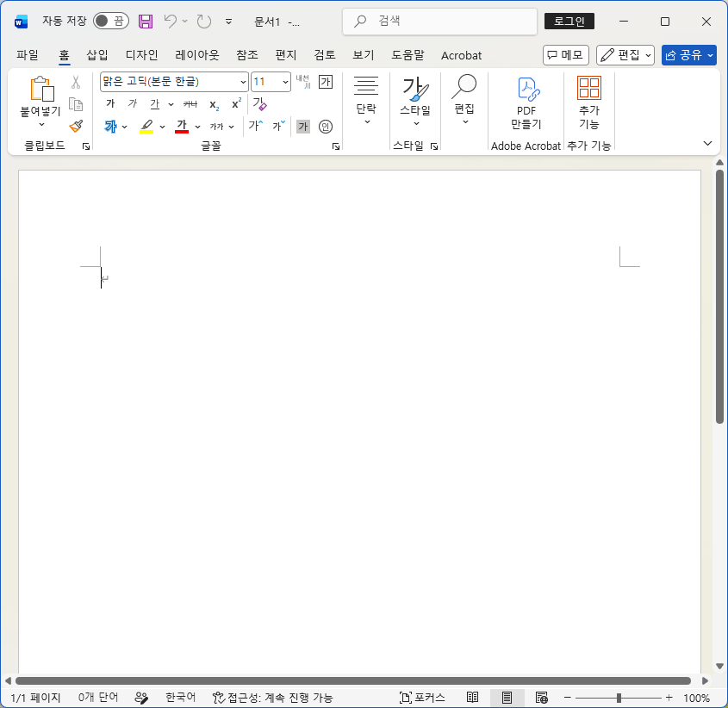The image size is (728, 708).
Task: Toggle bold 가 formatting
Action: [x=110, y=103]
